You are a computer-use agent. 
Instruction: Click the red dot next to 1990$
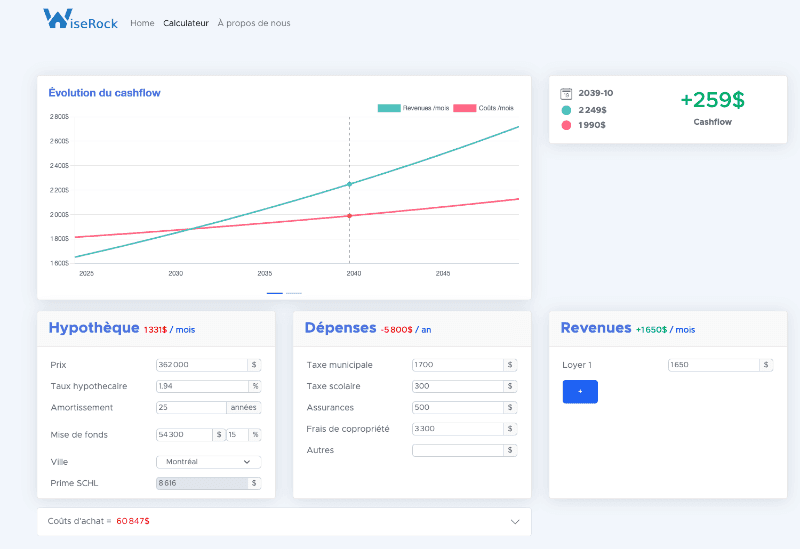[566, 126]
